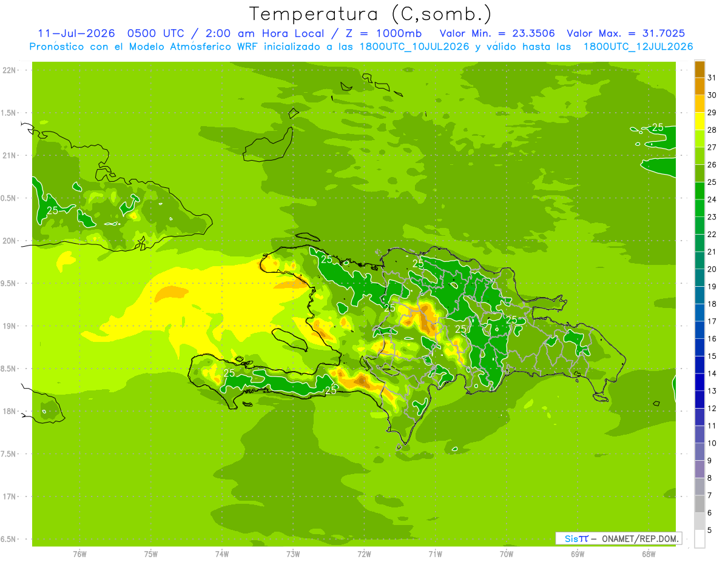Click the '68W' longitude axis label
This screenshot has height=562, width=728.
point(649,554)
